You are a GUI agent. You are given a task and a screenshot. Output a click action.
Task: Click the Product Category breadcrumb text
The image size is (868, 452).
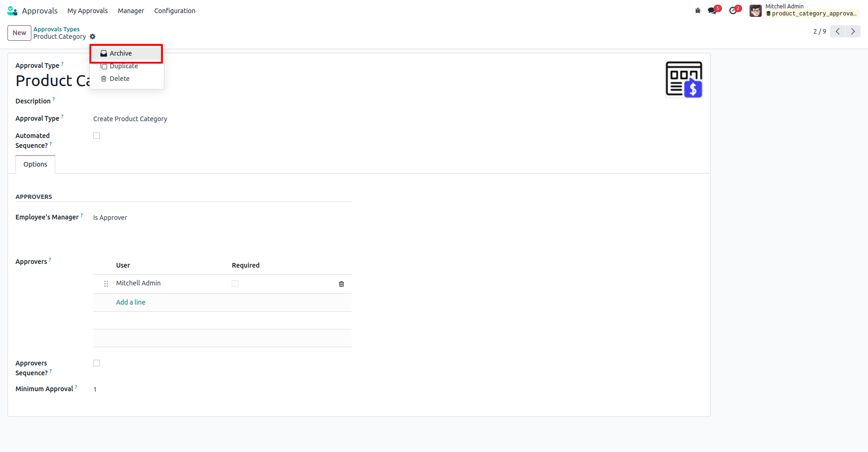(60, 36)
